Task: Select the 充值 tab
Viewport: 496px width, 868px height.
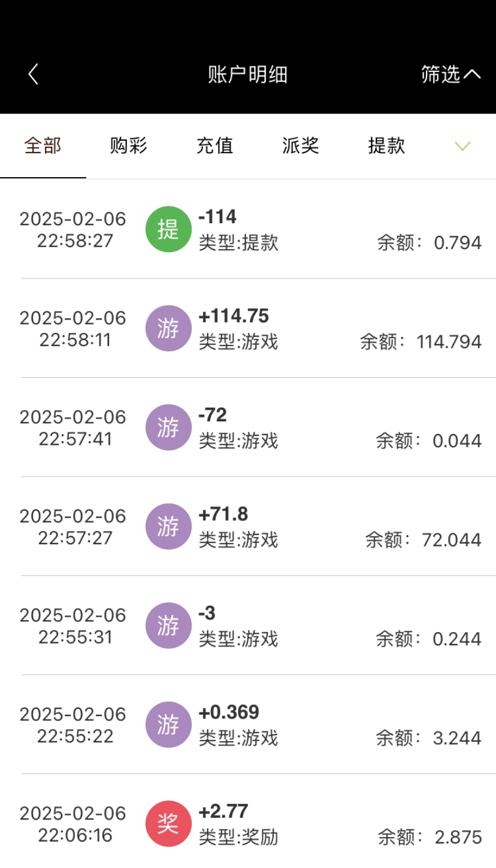Action: click(214, 146)
